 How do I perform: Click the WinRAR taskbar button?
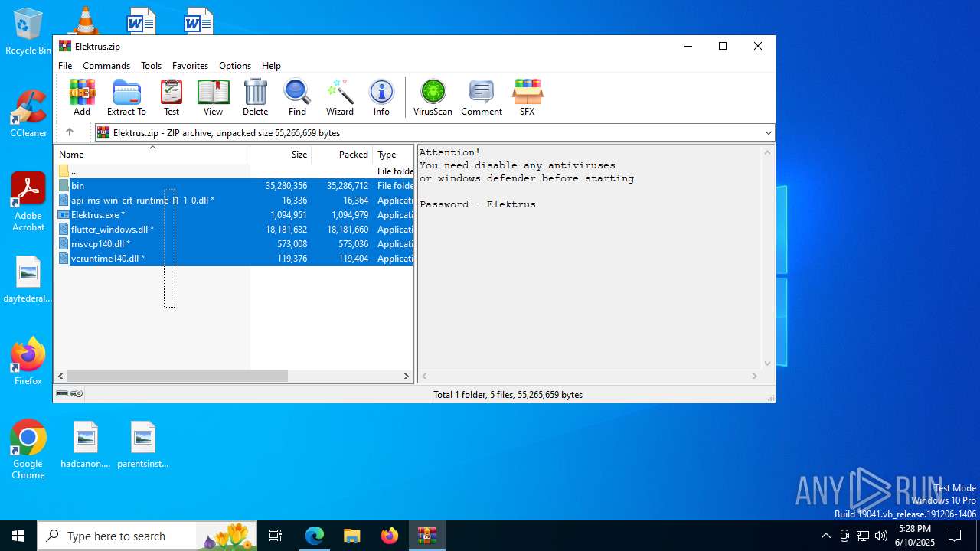[x=427, y=536]
